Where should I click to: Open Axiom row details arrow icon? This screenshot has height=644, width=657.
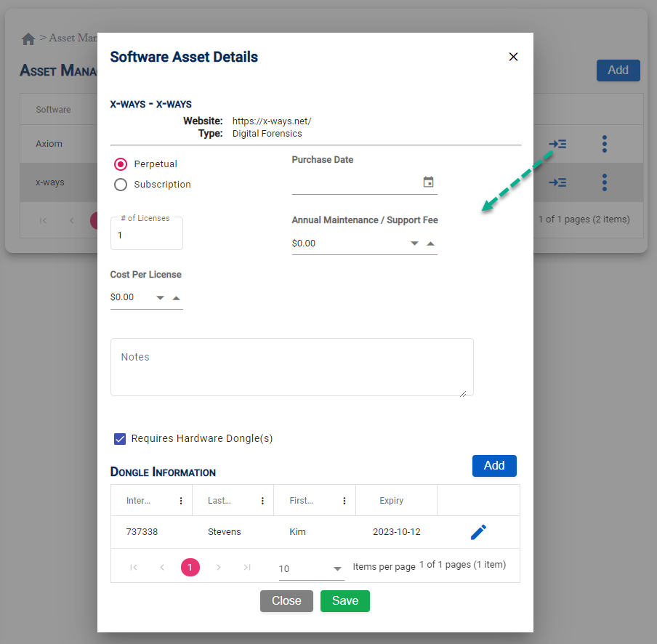tap(557, 144)
